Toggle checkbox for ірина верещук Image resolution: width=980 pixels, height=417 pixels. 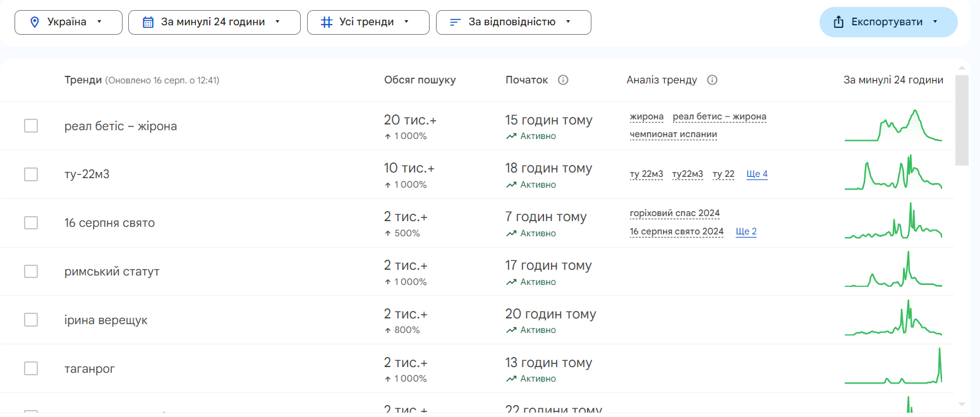[31, 320]
